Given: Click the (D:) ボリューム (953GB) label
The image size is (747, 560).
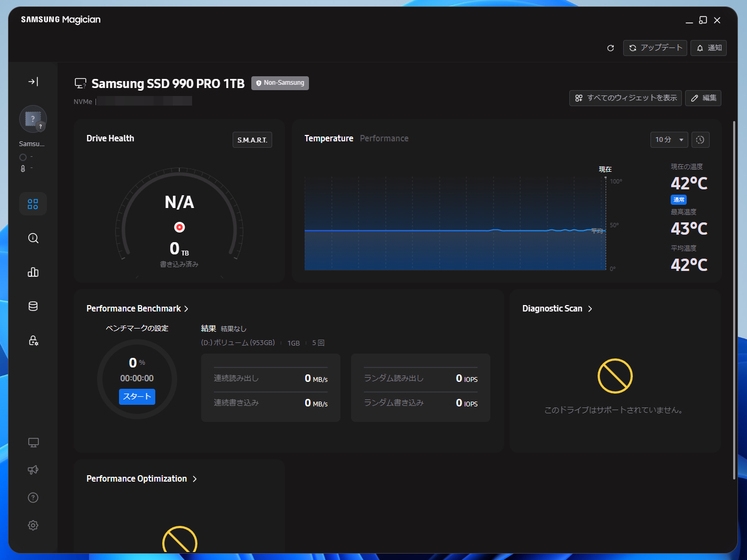Looking at the screenshot, I should click(238, 343).
